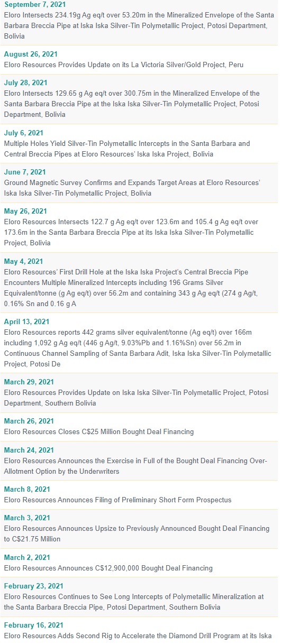Open the September 7, 2021 news release

tap(139, 25)
